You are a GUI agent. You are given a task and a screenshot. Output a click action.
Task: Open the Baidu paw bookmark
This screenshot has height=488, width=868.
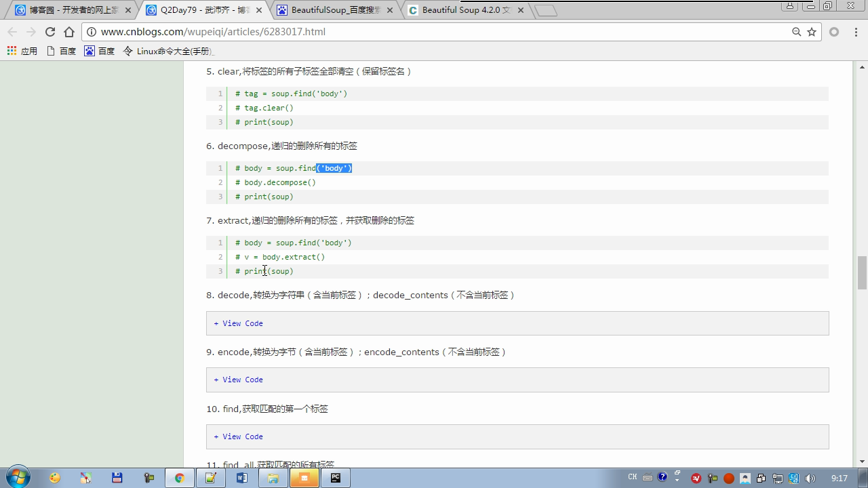[x=99, y=51]
